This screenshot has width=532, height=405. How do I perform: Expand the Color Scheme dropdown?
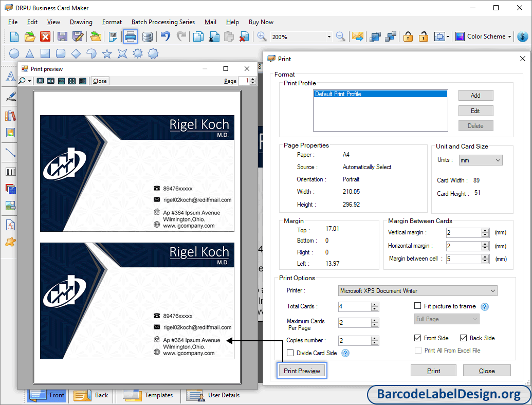pos(509,36)
